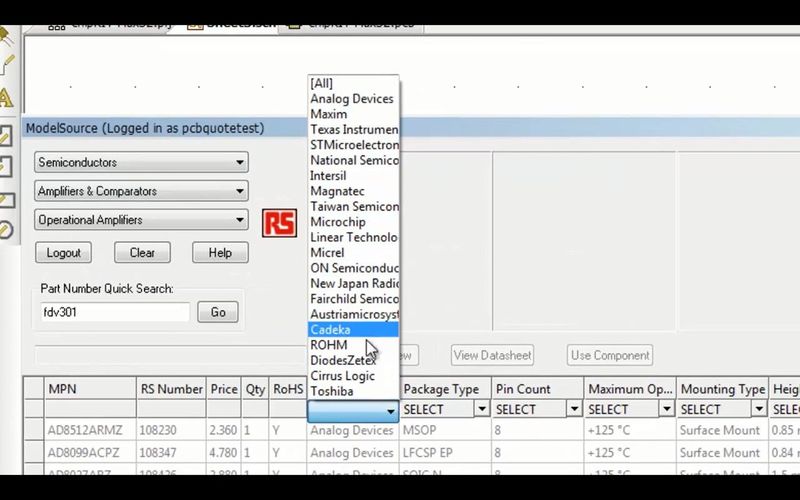Sort by the Package Type column header

(445, 389)
